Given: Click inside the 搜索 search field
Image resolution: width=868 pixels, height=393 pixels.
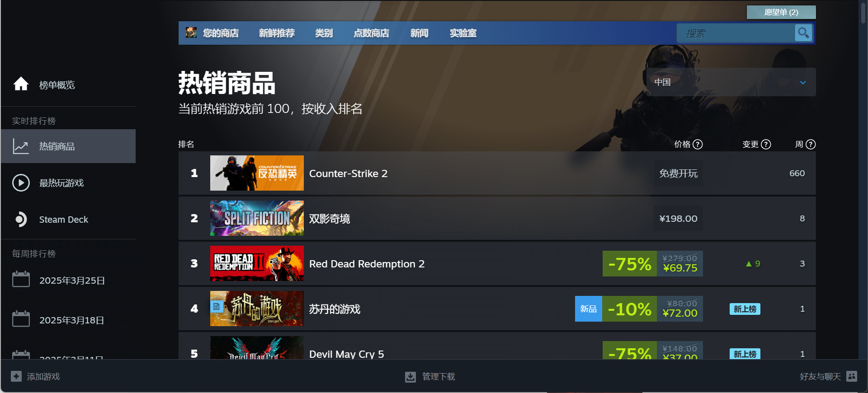Looking at the screenshot, I should 736,33.
